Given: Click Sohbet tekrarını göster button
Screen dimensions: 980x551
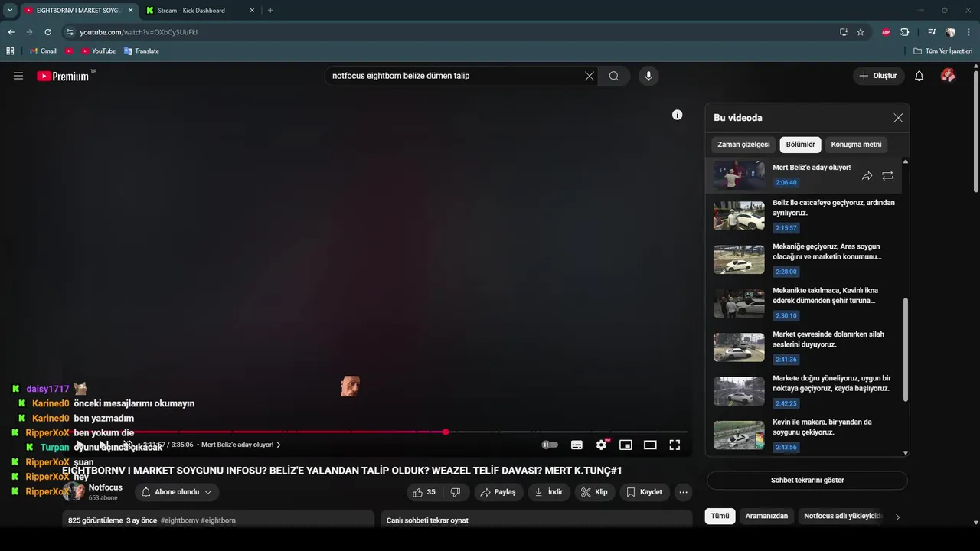Looking at the screenshot, I should (807, 480).
